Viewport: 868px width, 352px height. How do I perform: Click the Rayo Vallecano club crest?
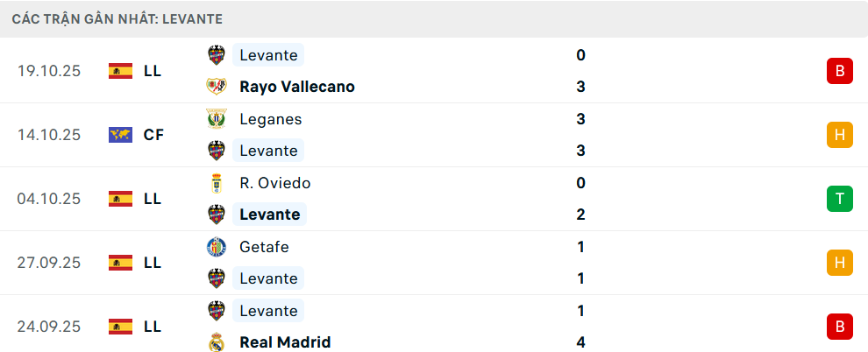tap(216, 87)
